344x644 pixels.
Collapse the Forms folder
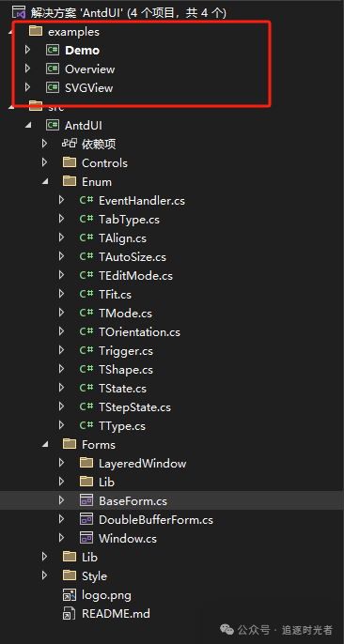tap(45, 444)
